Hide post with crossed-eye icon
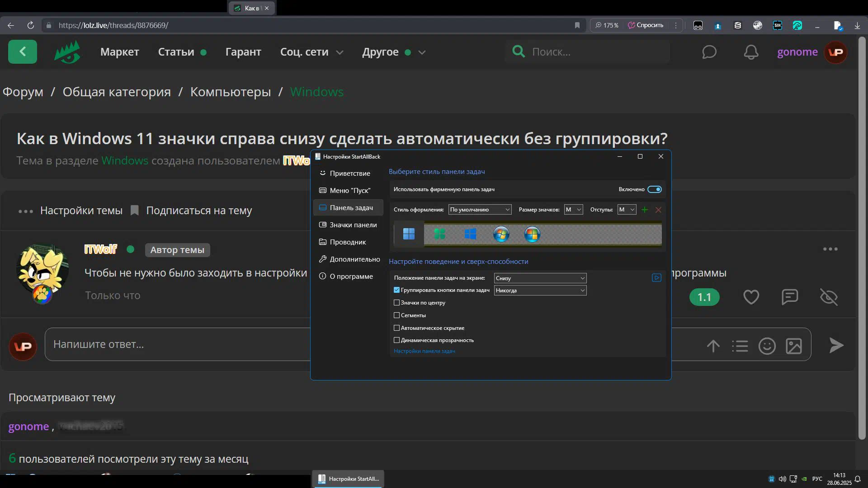 [829, 297]
